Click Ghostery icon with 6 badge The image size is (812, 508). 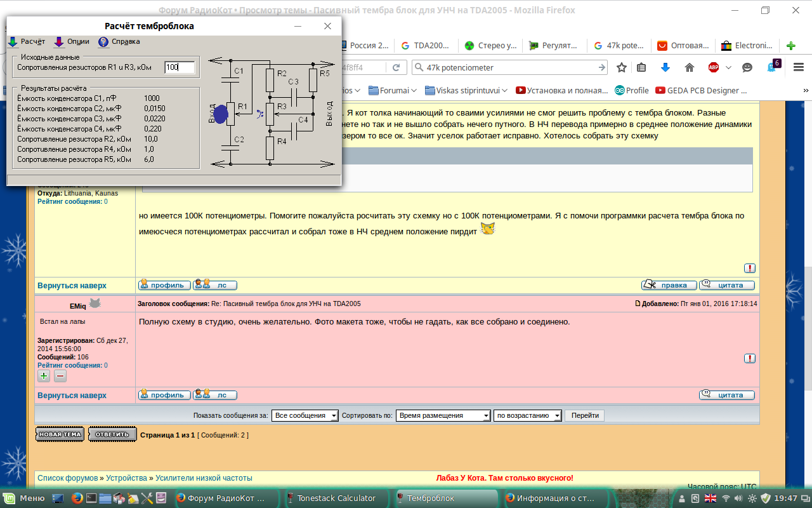point(773,66)
